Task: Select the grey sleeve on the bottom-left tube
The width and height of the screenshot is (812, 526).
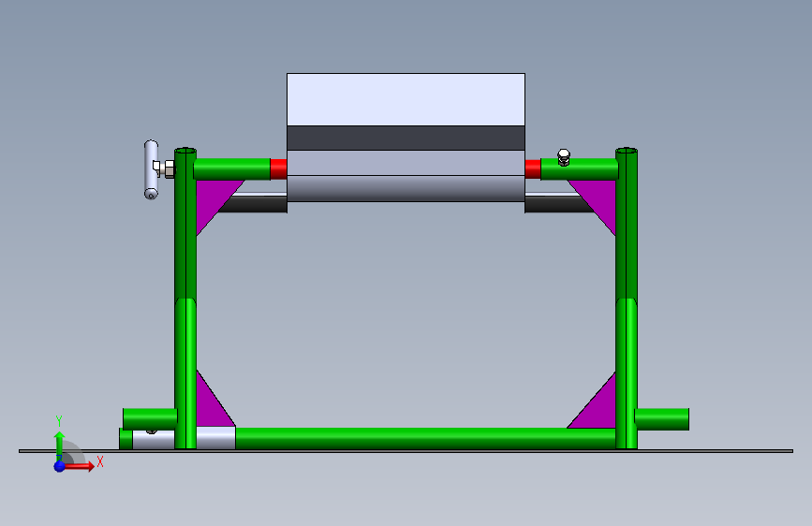Action: click(x=216, y=439)
